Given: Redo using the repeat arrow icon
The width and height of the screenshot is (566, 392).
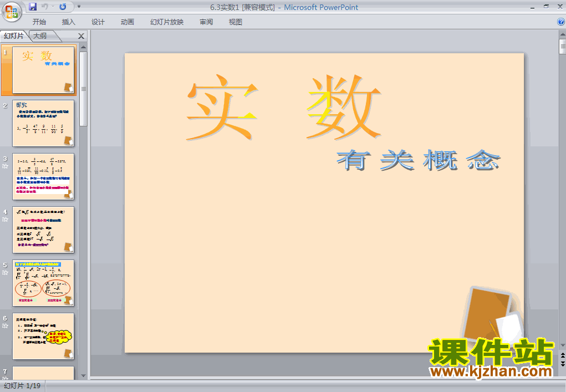Looking at the screenshot, I should pyautogui.click(x=63, y=7).
